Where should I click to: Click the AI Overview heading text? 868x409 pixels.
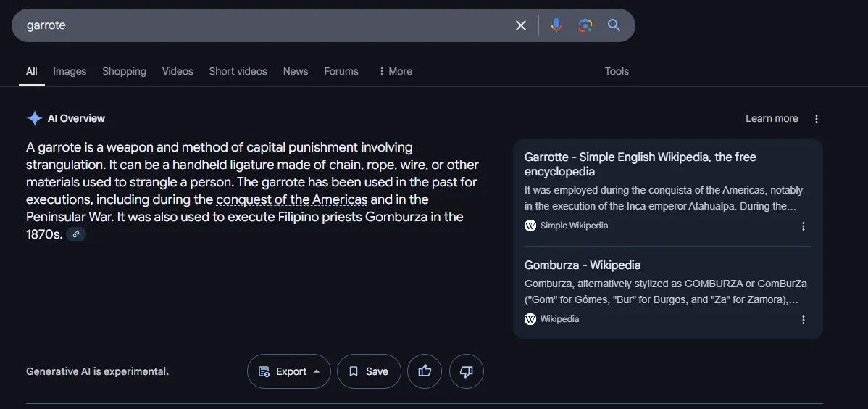tap(76, 119)
